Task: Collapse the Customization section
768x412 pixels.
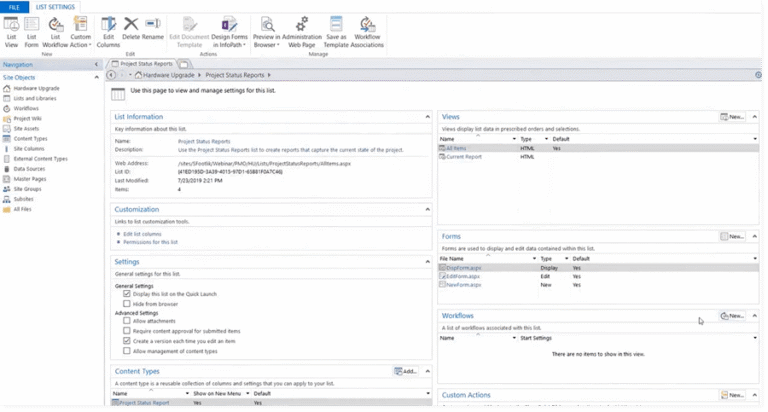Action: [x=428, y=209]
